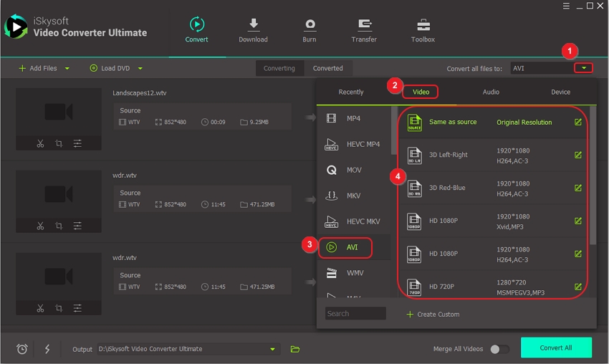This screenshot has width=609, height=364.
Task: Switch to the Converted tab
Action: (x=327, y=68)
